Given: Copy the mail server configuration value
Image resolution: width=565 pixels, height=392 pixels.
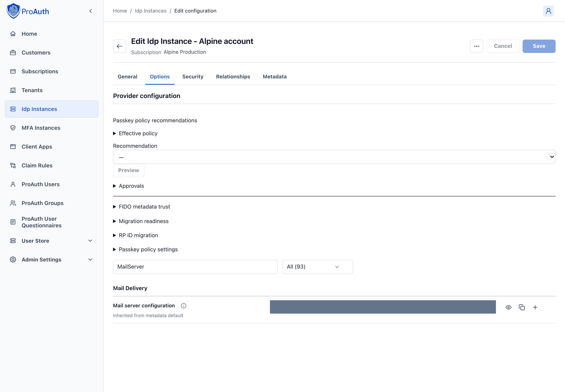Looking at the screenshot, I should coord(522,307).
